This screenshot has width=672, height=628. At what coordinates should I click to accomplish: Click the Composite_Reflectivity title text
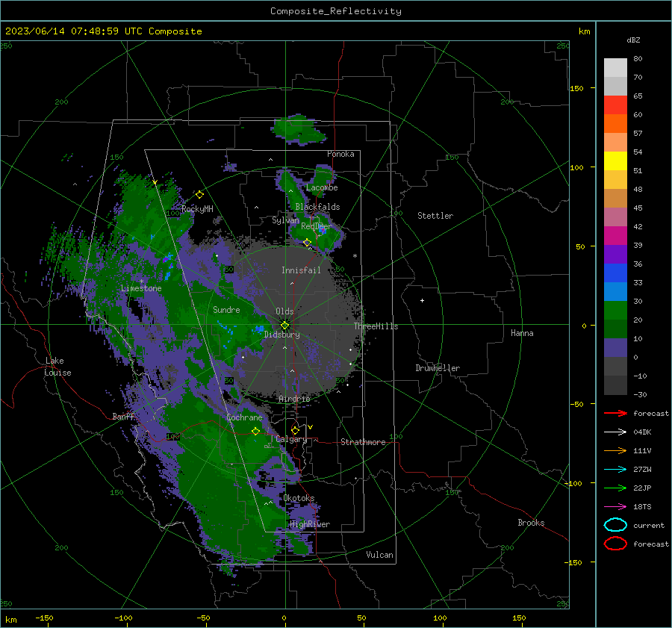pyautogui.click(x=336, y=11)
